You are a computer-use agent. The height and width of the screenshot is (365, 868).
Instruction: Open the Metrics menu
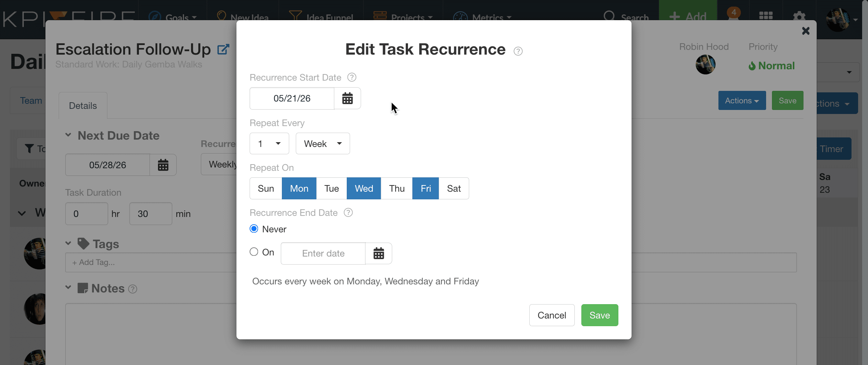click(x=482, y=17)
